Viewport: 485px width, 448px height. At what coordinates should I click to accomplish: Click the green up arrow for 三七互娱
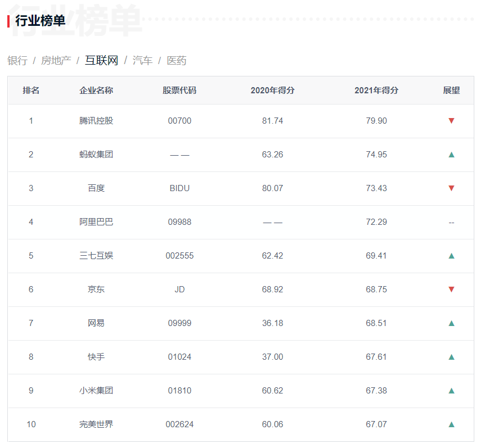point(451,256)
